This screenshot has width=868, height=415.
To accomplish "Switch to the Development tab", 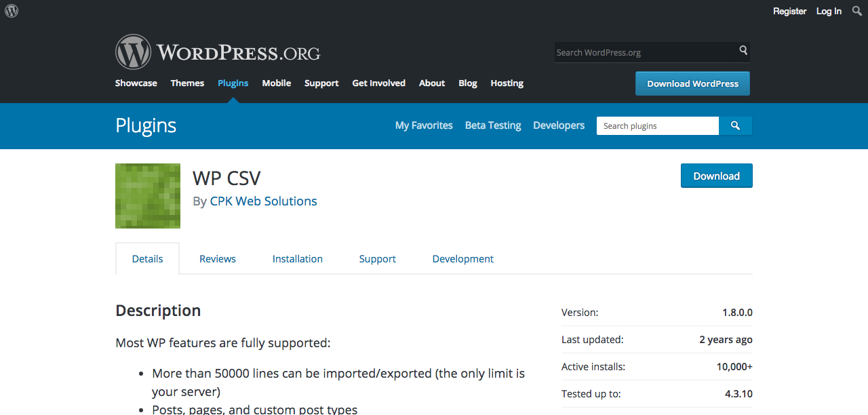I will (463, 259).
